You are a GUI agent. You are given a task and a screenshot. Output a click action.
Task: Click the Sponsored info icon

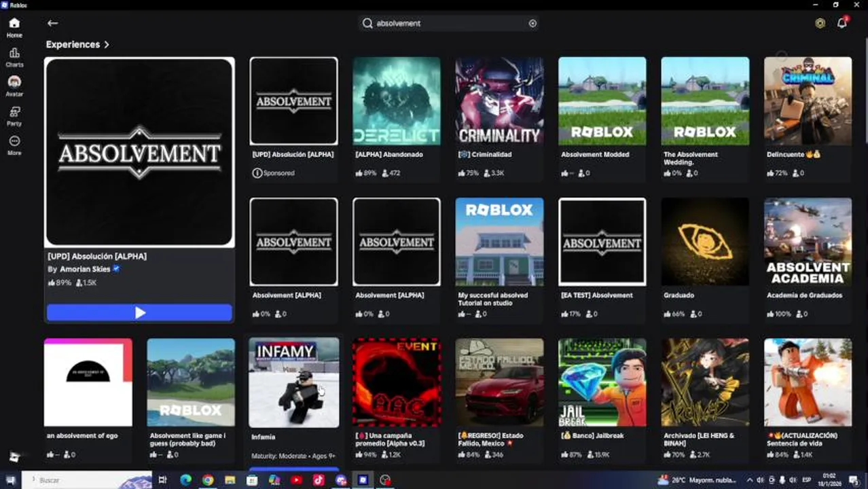click(257, 173)
